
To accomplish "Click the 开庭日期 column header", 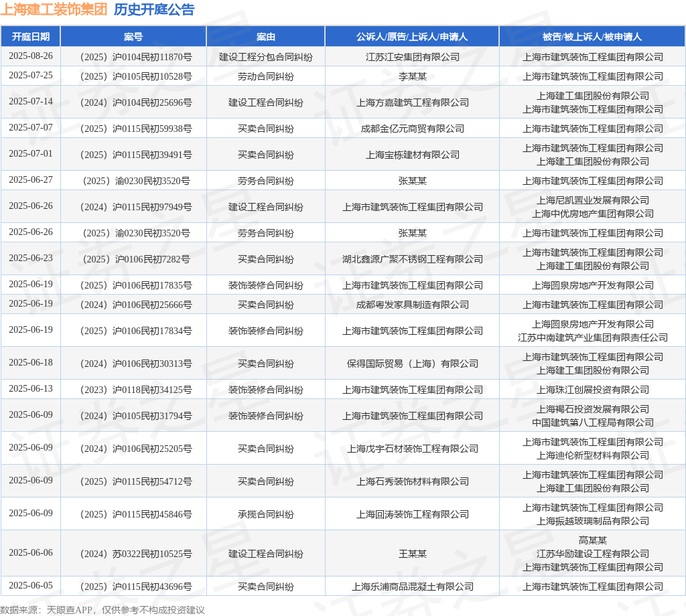I will tap(31, 37).
